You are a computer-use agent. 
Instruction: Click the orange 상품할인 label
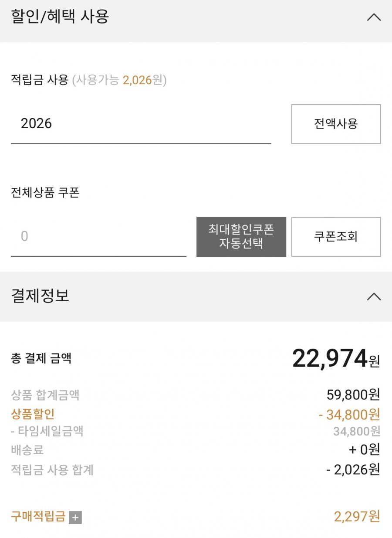coord(33,414)
